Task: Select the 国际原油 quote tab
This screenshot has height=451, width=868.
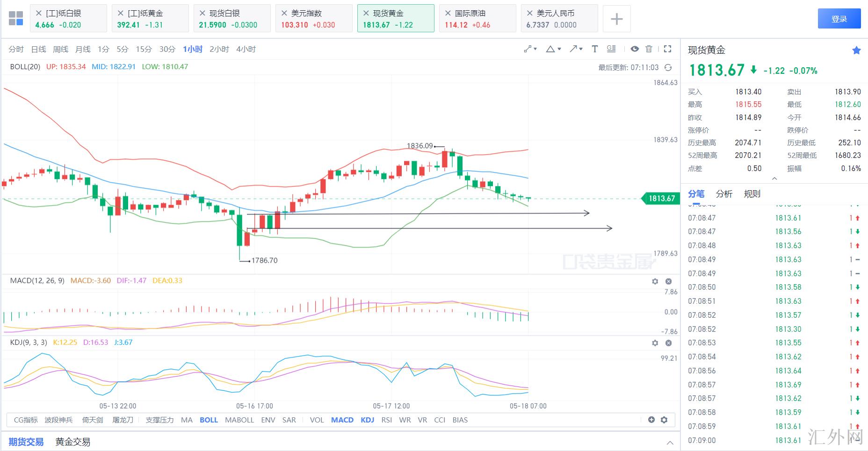Action: tap(477, 19)
